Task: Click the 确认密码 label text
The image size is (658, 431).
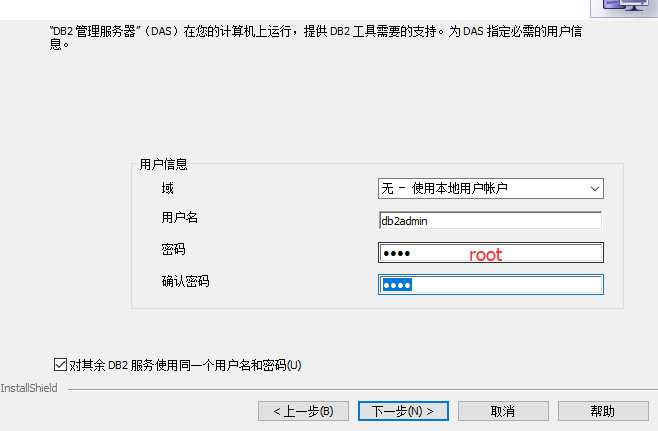Action: 185,281
